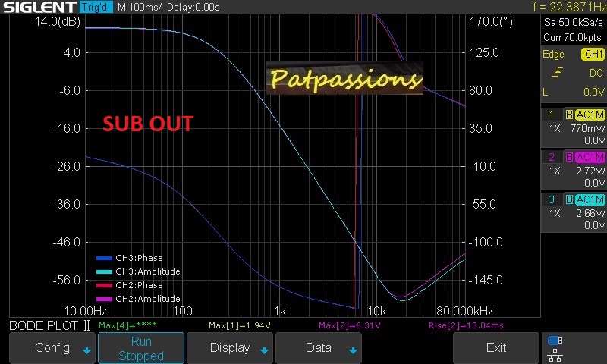Click the USB drive status icon
Screen dimensions: 607x364
tap(555, 340)
